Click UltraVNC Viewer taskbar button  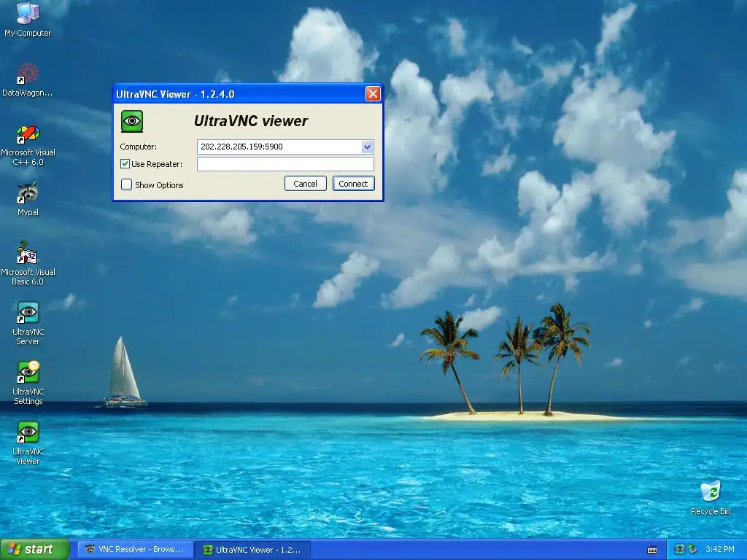253,550
